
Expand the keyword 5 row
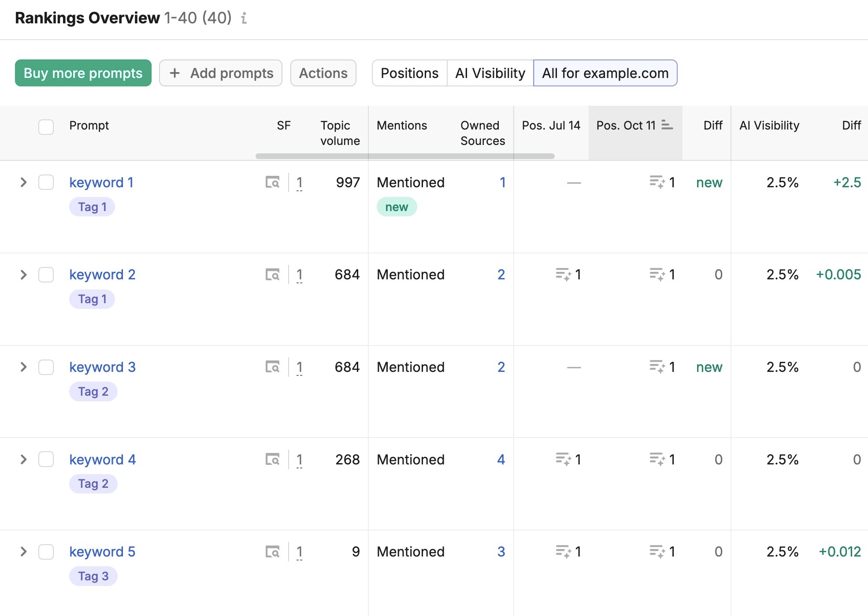click(24, 551)
